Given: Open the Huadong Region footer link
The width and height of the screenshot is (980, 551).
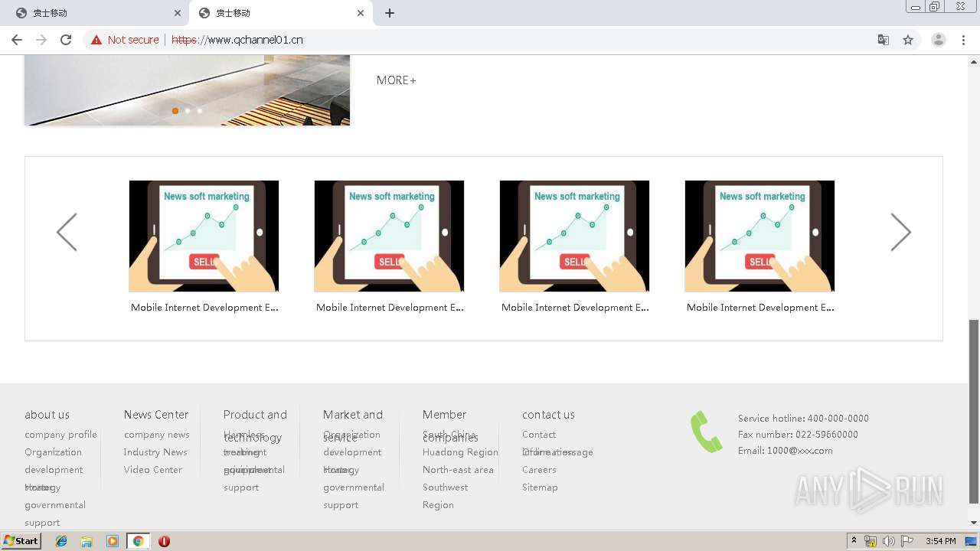Looking at the screenshot, I should point(460,452).
